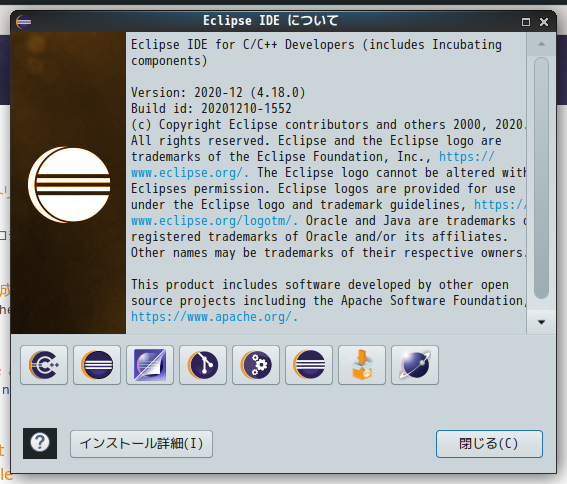Screen dimensions: 567x484
Task: Open the orbiting planet feature icon
Action: pos(415,365)
